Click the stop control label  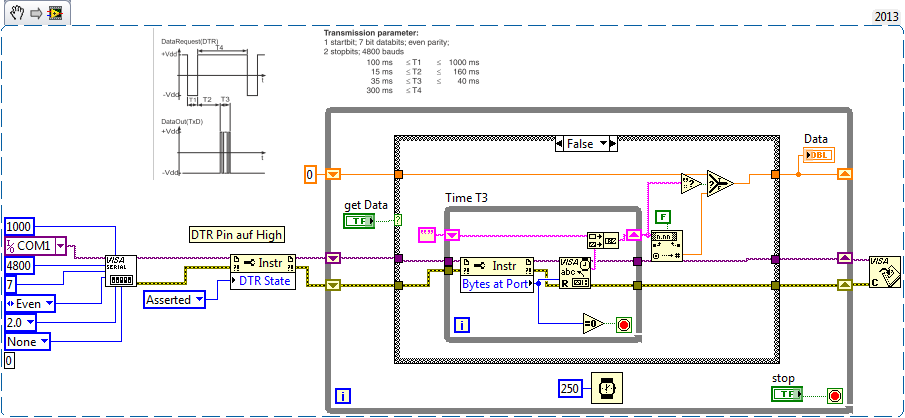tap(783, 379)
